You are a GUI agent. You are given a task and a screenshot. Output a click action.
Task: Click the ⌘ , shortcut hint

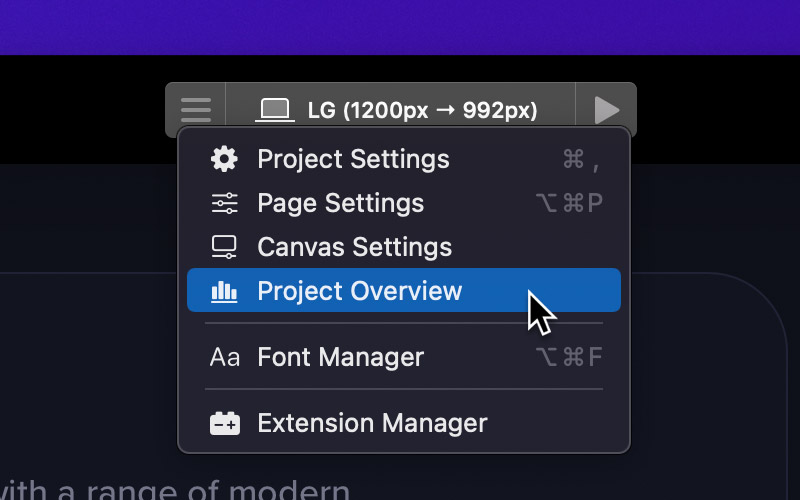point(582,160)
